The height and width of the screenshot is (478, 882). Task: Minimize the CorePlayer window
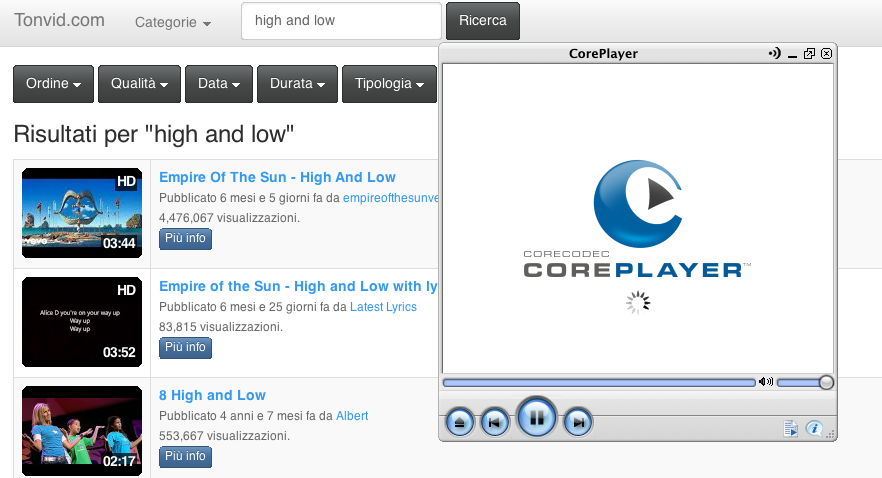(793, 54)
